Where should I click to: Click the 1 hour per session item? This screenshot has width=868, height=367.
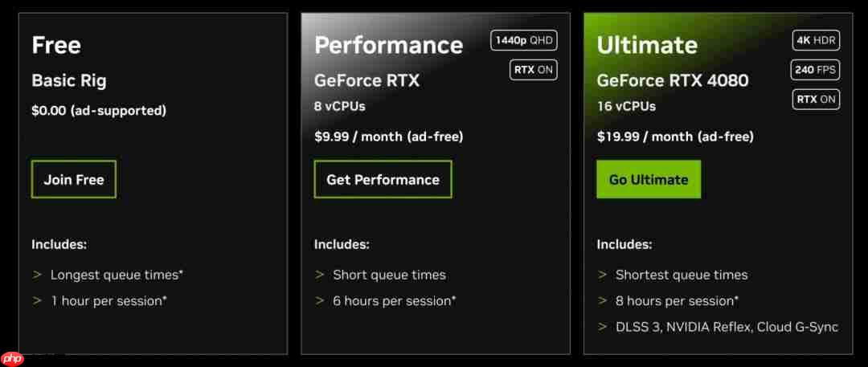point(108,301)
